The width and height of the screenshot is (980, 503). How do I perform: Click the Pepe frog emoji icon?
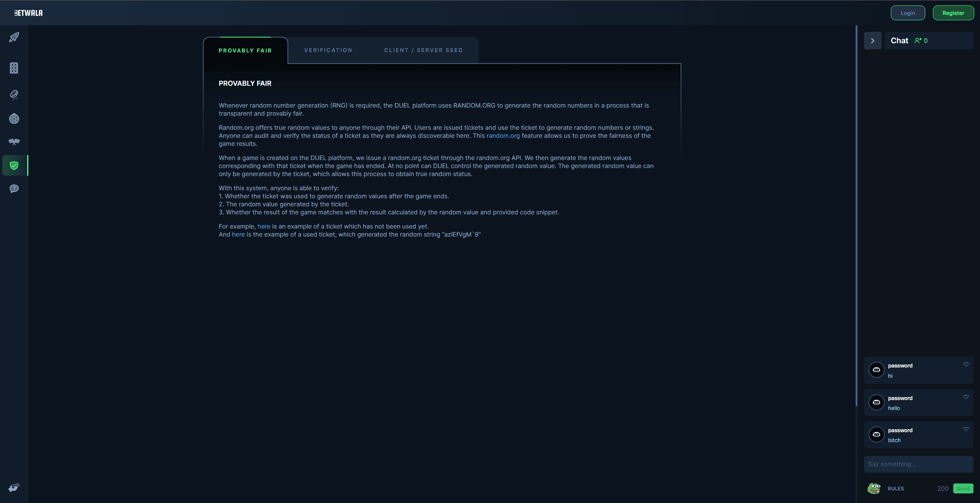(x=874, y=488)
